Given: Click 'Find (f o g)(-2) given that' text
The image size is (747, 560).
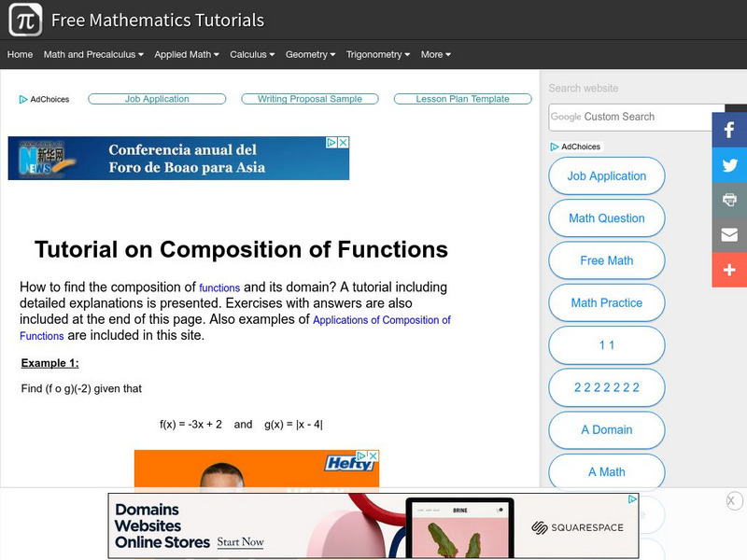Looking at the screenshot, I should pos(81,388).
